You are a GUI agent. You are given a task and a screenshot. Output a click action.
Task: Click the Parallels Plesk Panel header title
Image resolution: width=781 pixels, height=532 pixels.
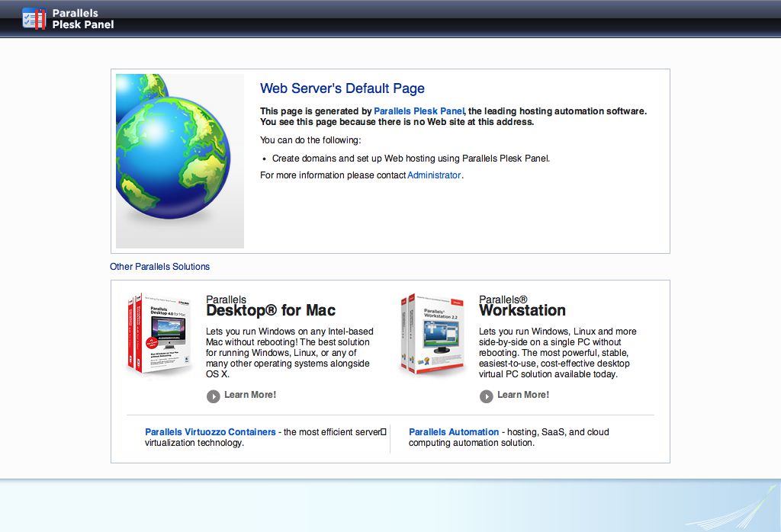82,19
